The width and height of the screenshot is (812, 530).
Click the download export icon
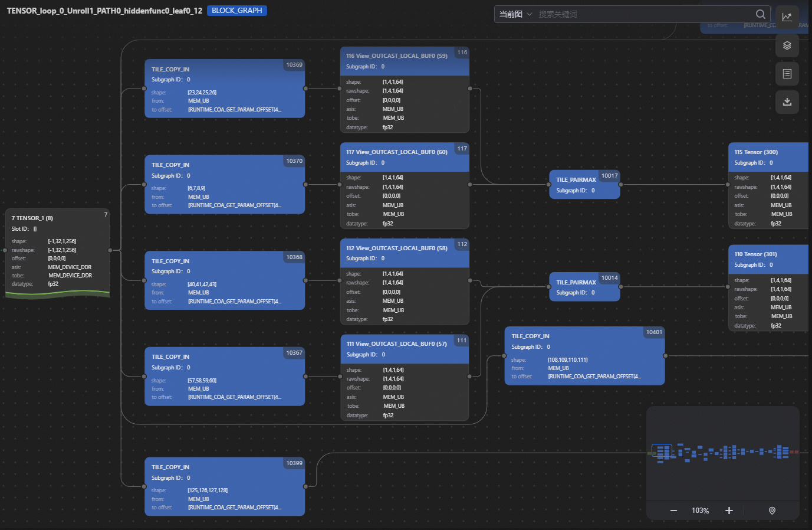[x=787, y=102]
